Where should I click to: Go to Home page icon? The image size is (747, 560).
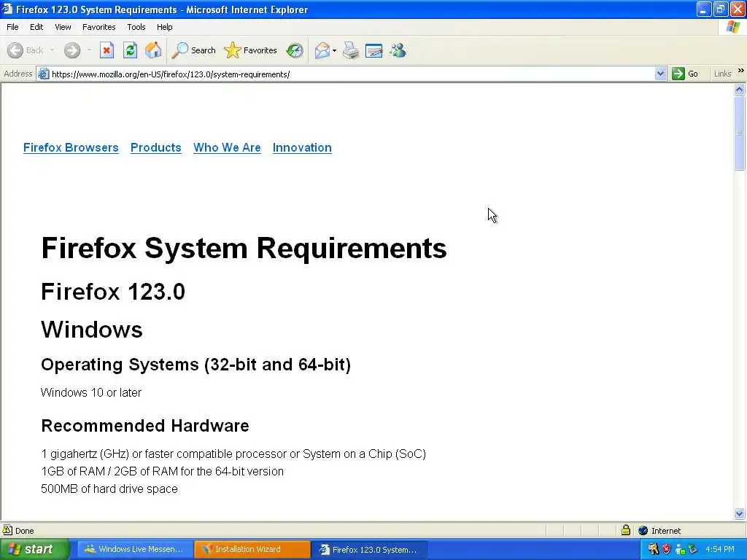pos(153,50)
